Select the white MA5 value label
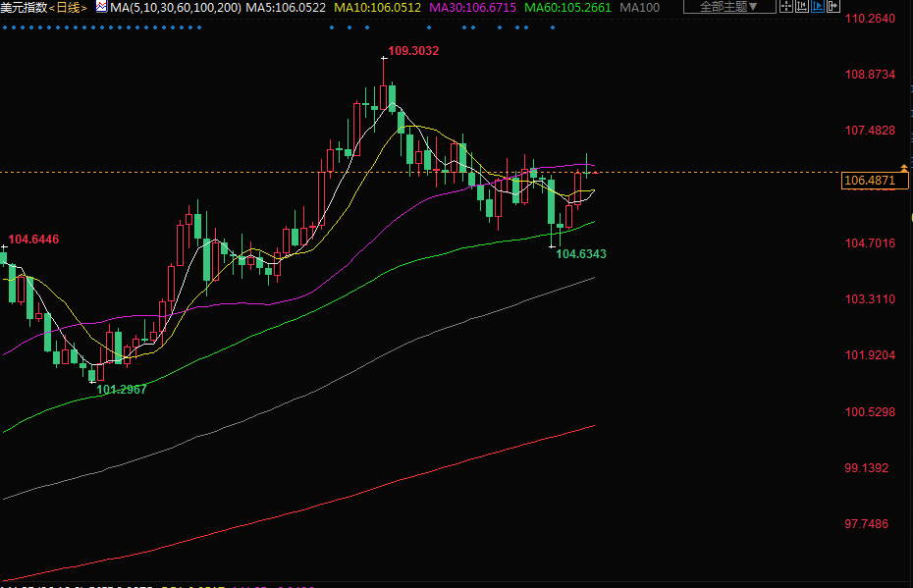Viewport: 913px width, 588px height. pyautogui.click(x=286, y=7)
